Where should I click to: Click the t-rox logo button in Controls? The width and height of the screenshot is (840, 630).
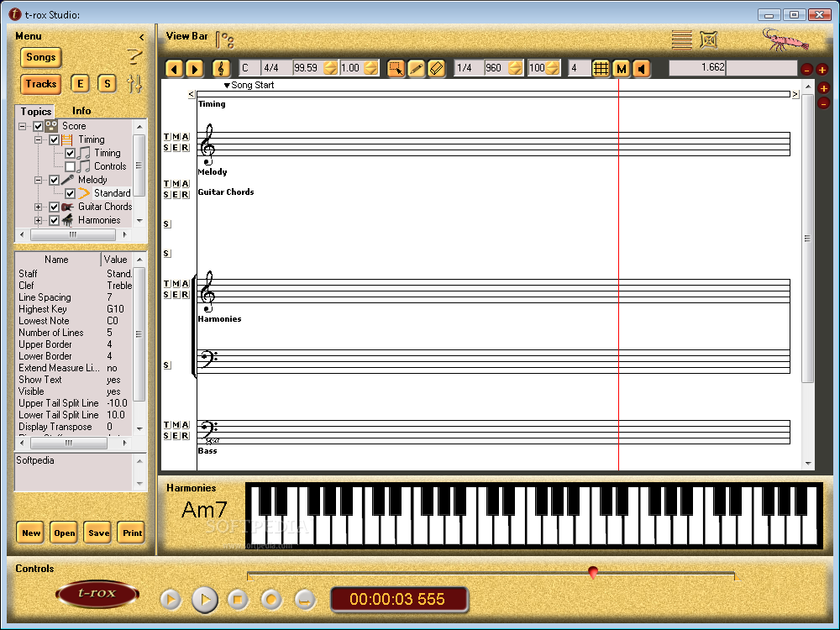point(97,594)
